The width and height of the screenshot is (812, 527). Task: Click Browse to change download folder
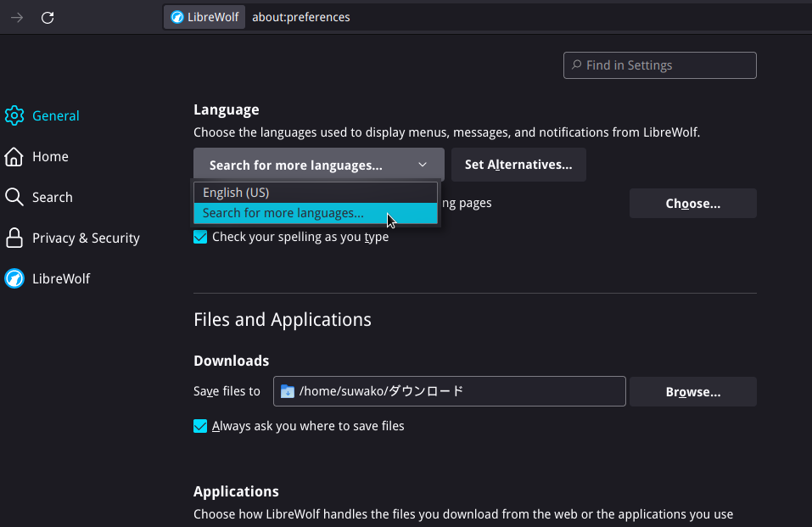693,392
